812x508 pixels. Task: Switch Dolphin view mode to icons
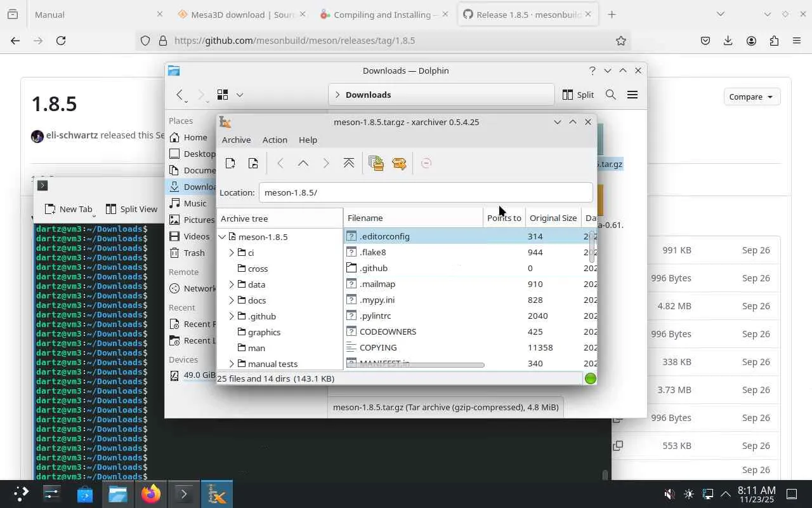click(x=223, y=95)
